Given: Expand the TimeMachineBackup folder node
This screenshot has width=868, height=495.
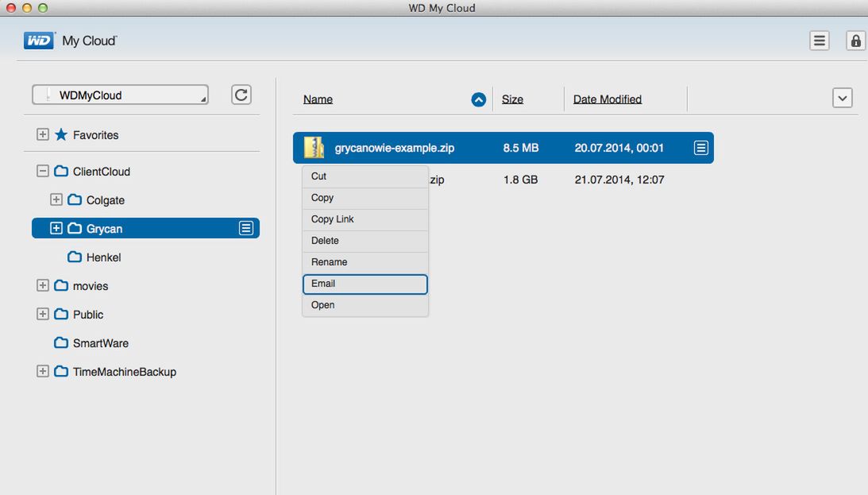Looking at the screenshot, I should click(43, 371).
